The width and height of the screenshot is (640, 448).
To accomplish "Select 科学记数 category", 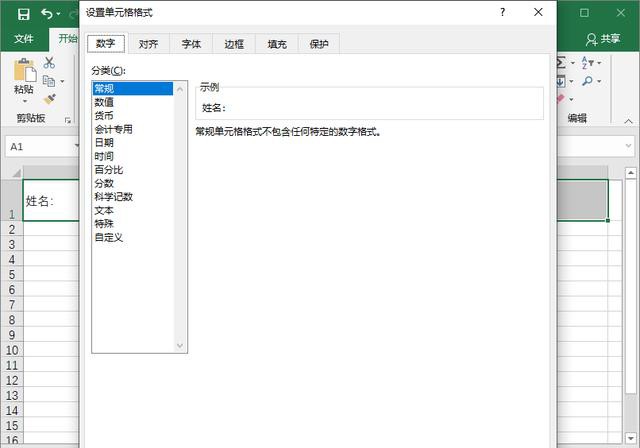I will tap(133, 197).
